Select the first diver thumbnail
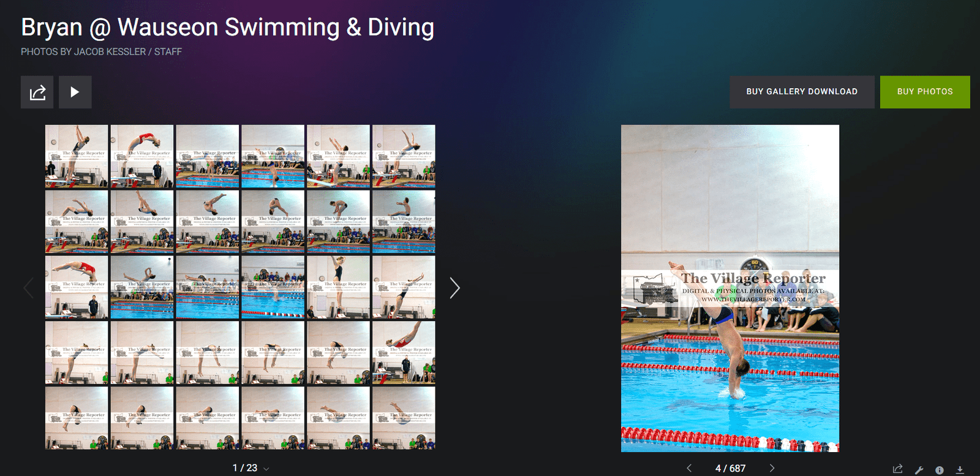The height and width of the screenshot is (476, 980). pyautogui.click(x=77, y=156)
